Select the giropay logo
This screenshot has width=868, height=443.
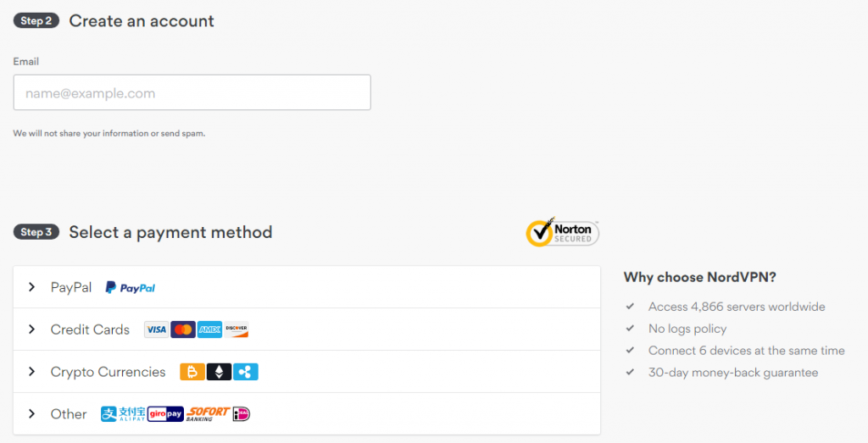click(x=165, y=413)
